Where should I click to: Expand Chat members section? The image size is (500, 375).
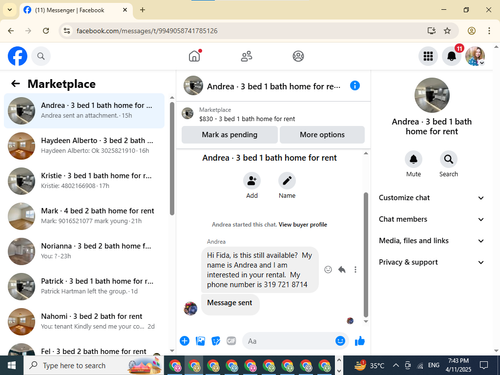pos(431,219)
